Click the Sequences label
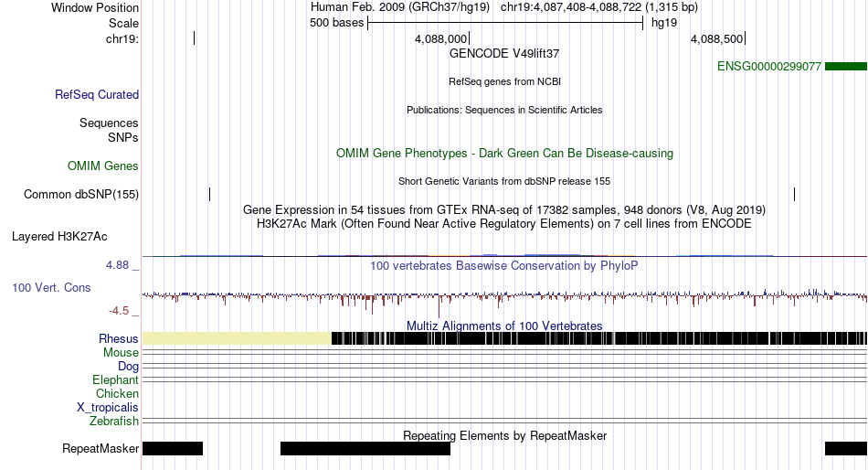Viewport: 868px width, 470px height. (109, 123)
